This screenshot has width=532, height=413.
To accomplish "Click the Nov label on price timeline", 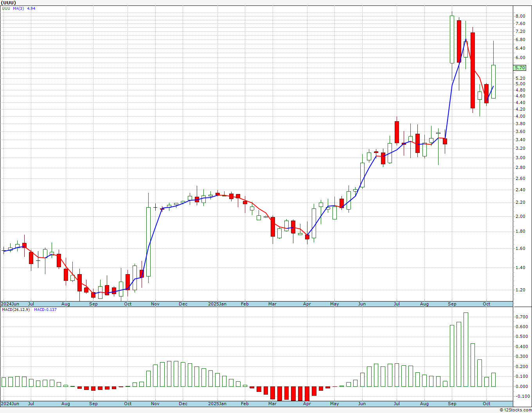I will tap(155, 304).
